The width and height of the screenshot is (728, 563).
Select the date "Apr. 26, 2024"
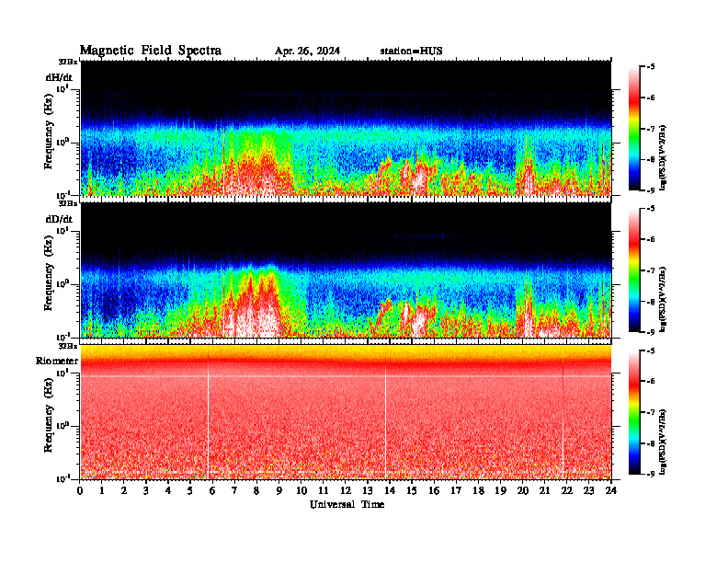[307, 52]
